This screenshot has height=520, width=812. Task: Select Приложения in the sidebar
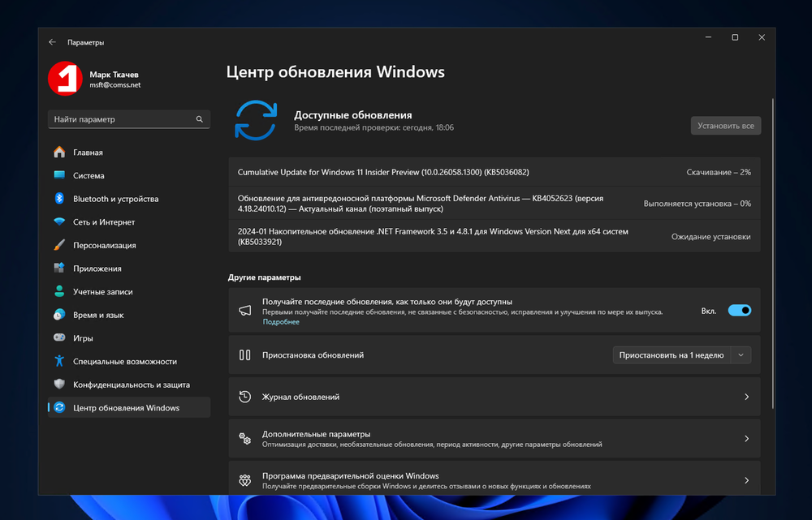[129, 268]
